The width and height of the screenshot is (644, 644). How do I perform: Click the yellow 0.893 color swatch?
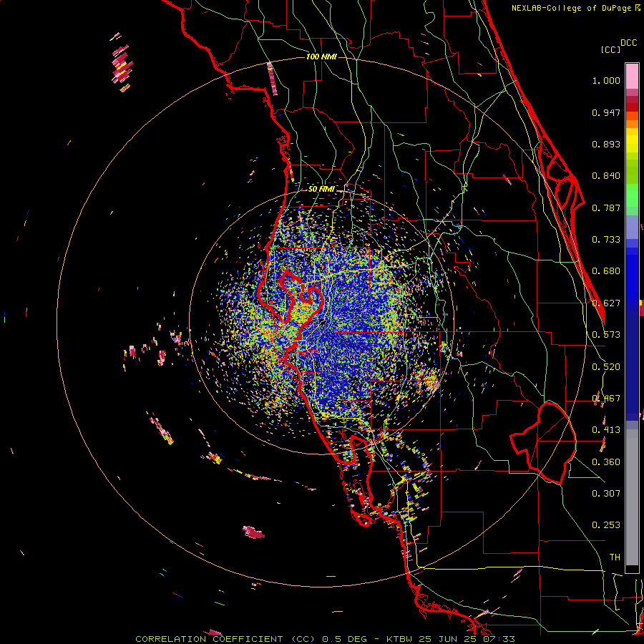coord(632,144)
